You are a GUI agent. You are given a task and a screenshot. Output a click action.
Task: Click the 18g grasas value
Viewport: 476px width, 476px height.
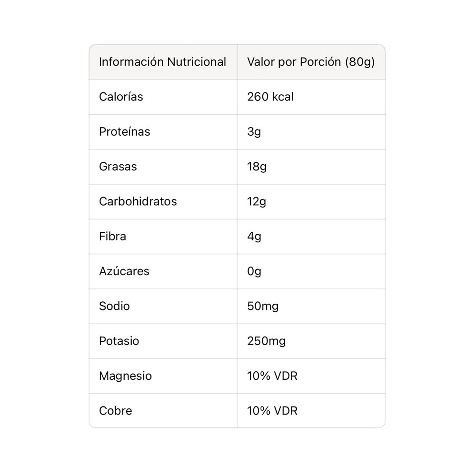tap(257, 167)
